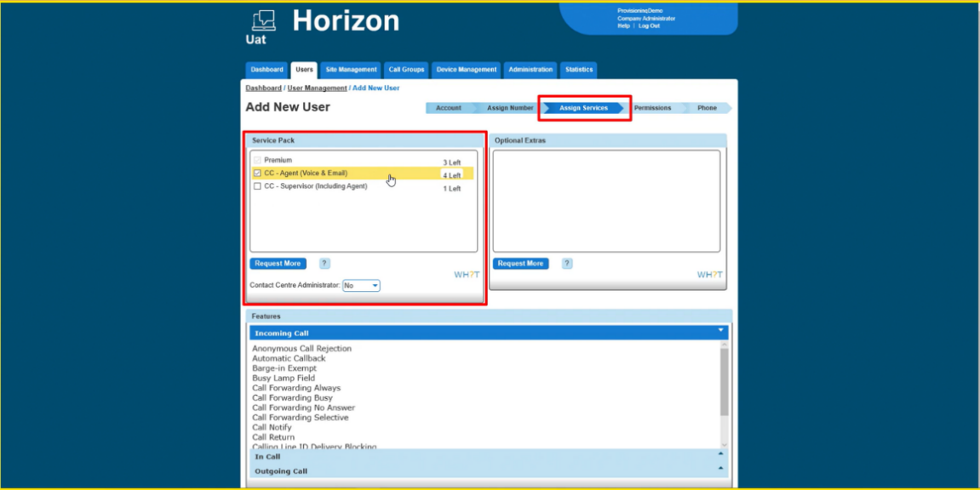
Task: Click WH?T logo in Optional Extras panel
Action: 709,275
